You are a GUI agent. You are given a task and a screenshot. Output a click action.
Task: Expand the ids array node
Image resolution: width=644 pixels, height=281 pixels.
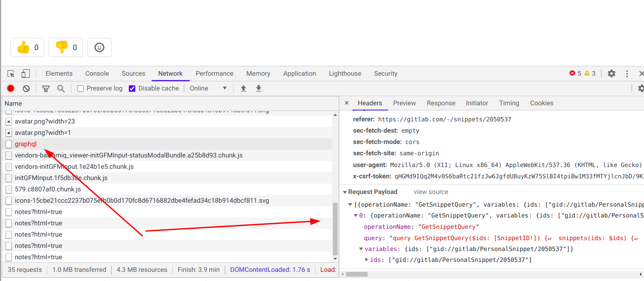click(x=366, y=260)
